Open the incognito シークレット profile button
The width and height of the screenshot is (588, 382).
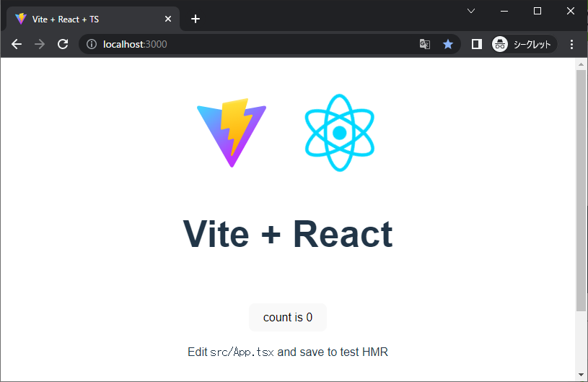tap(524, 44)
